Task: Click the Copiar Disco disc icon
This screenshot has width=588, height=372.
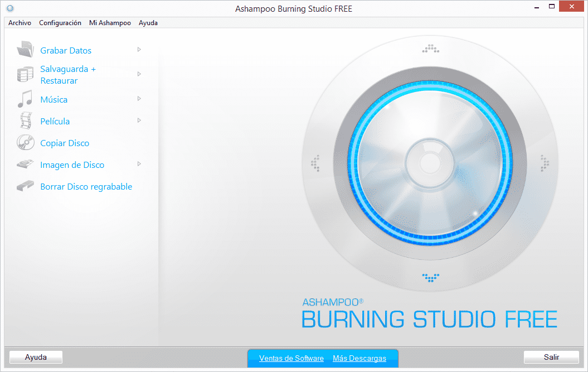Action: pyautogui.click(x=26, y=143)
